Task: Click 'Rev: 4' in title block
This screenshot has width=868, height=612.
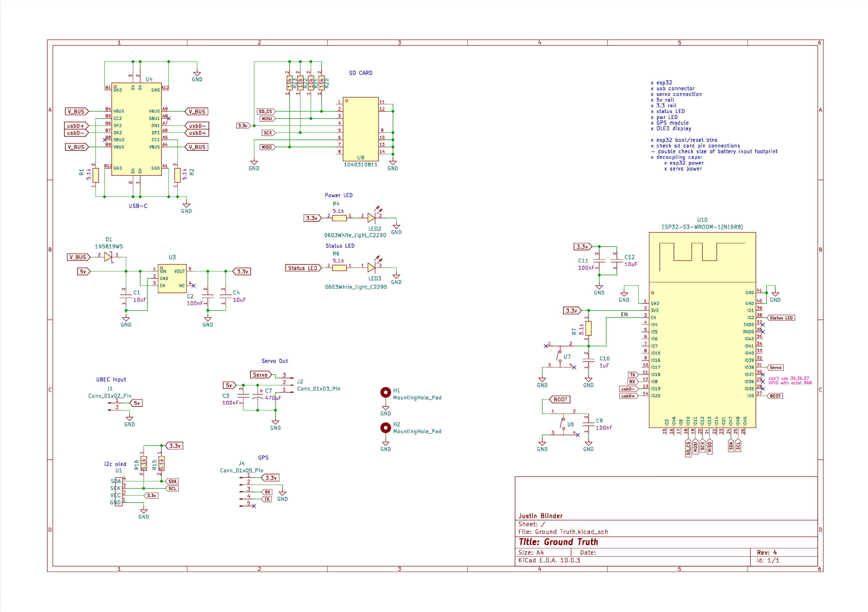Action: [x=767, y=553]
